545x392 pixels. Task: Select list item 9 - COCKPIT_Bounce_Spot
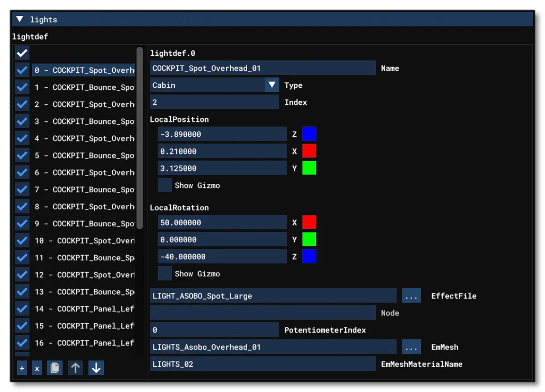pyautogui.click(x=83, y=223)
